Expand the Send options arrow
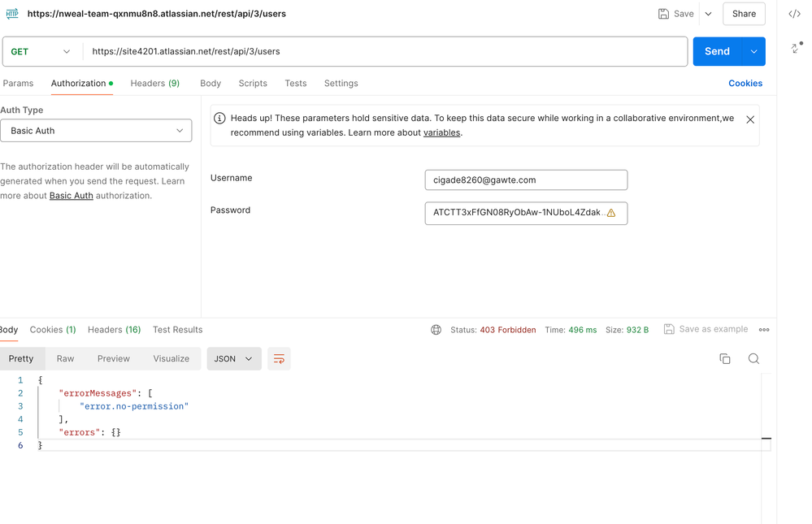 click(x=754, y=51)
